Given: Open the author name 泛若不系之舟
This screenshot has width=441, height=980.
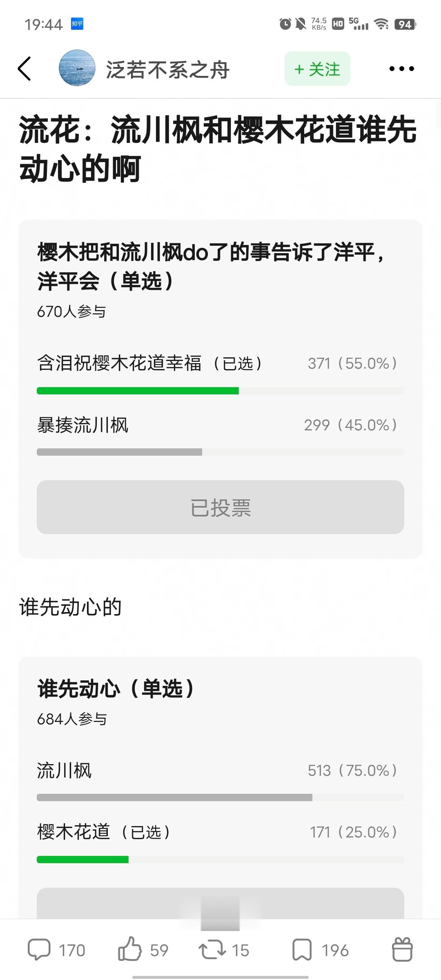Looking at the screenshot, I should coord(168,69).
